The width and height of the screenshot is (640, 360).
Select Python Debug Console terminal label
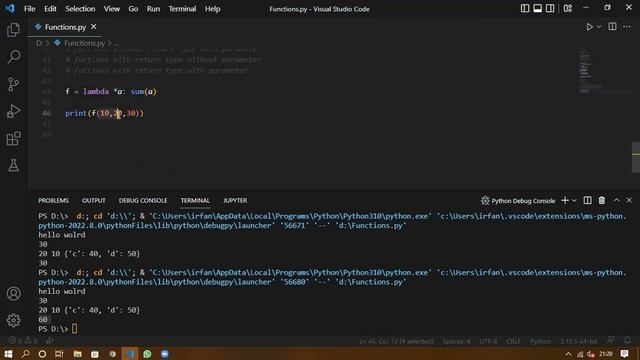518,200
